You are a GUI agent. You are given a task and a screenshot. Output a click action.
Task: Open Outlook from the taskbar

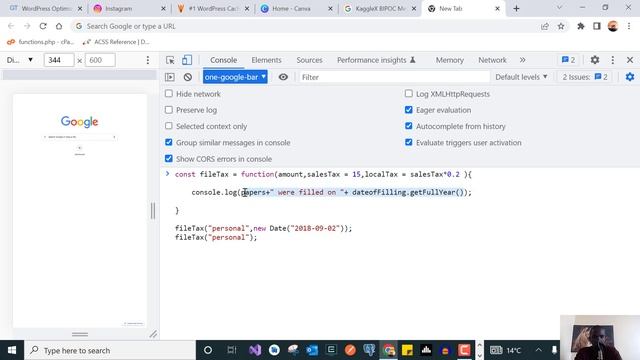coord(312,350)
